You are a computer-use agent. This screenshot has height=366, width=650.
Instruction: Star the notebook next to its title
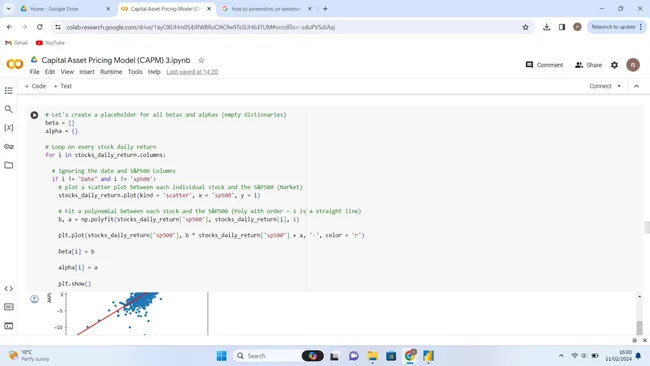[201, 60]
